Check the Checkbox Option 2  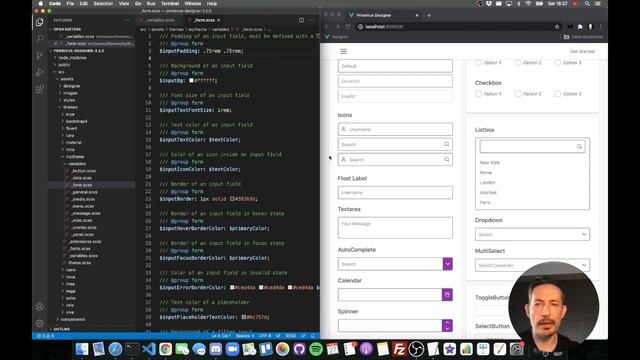point(518,94)
